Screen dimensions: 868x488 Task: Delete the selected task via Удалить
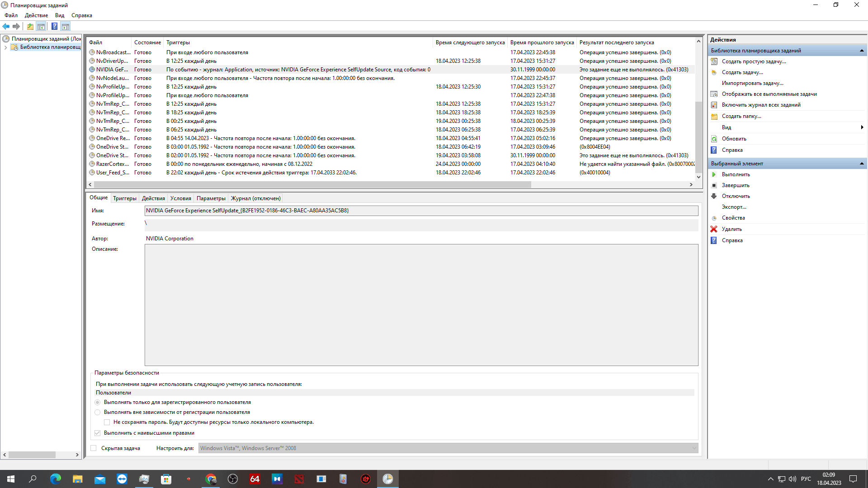[x=731, y=229]
